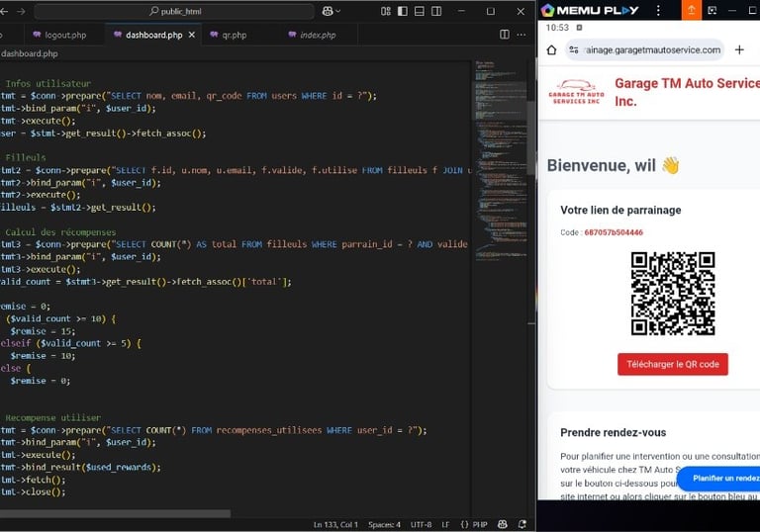The image size is (760, 532).
Task: Click the MEmu screen capture window icon
Action: click(x=712, y=10)
